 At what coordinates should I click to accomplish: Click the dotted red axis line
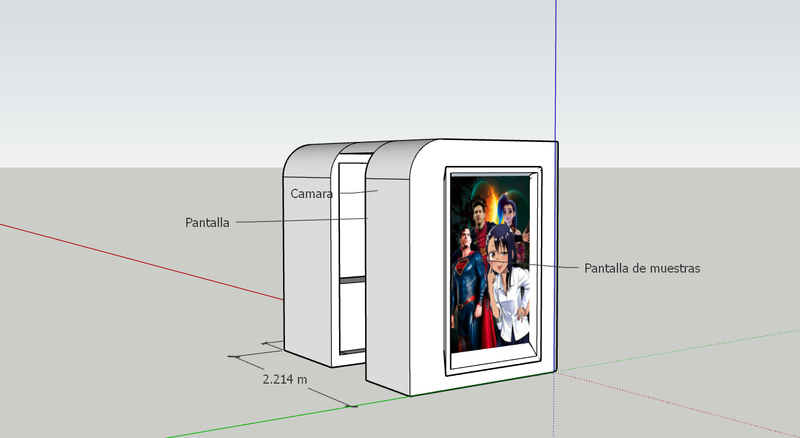point(679,405)
